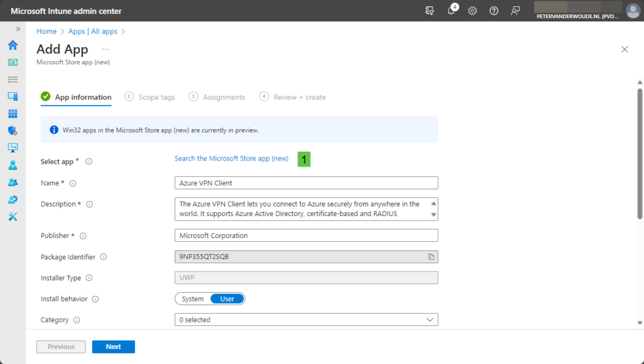Set Install behavior to User

227,299
